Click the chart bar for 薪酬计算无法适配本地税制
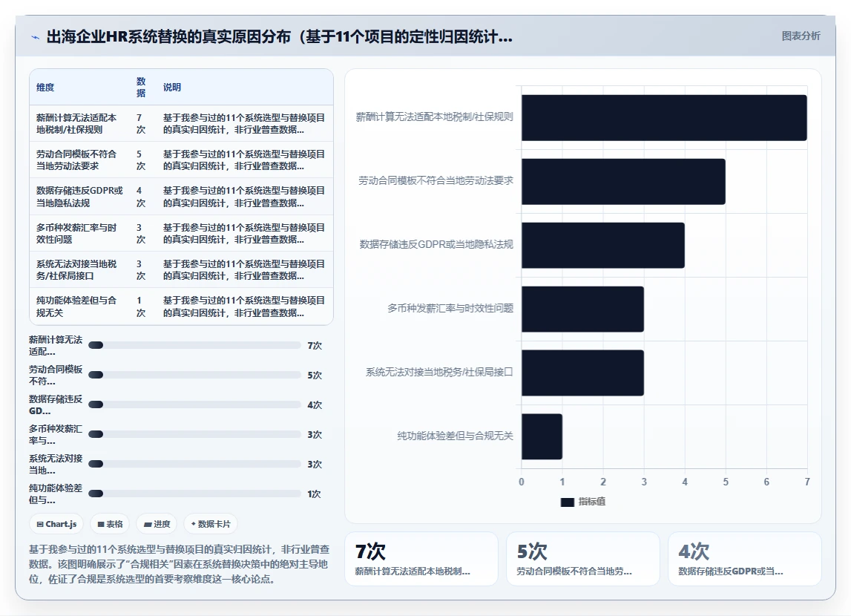This screenshot has width=851, height=616. [664, 118]
